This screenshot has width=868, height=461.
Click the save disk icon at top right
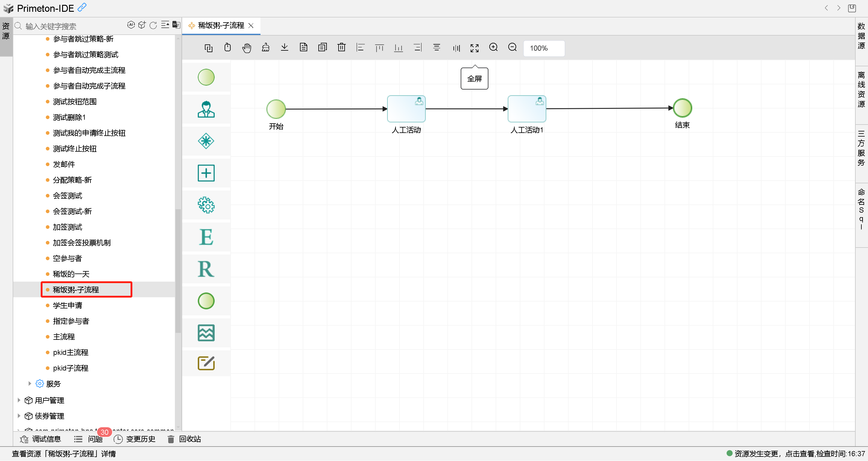[852, 8]
